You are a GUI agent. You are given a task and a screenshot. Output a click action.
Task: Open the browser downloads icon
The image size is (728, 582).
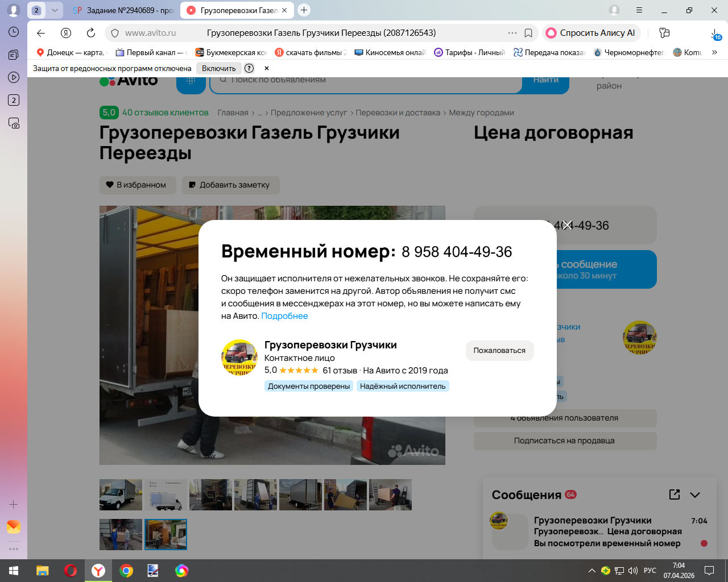(715, 34)
